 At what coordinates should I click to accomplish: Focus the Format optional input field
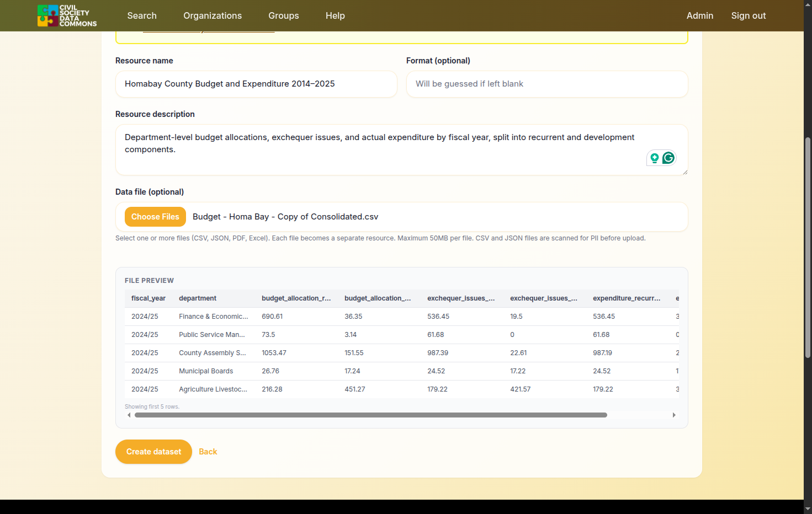547,84
